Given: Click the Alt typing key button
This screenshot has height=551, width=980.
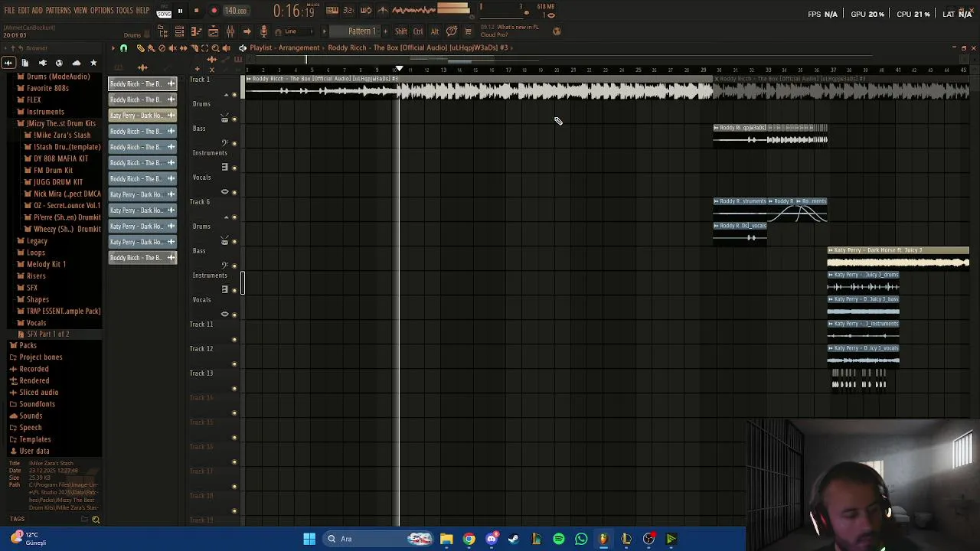Looking at the screenshot, I should (435, 31).
